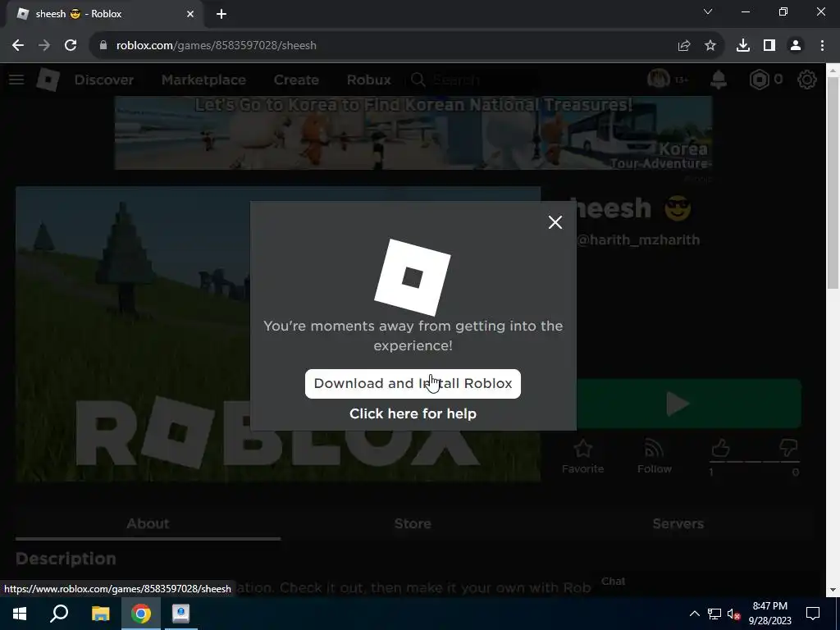Open Windows Start menu

pos(20,614)
